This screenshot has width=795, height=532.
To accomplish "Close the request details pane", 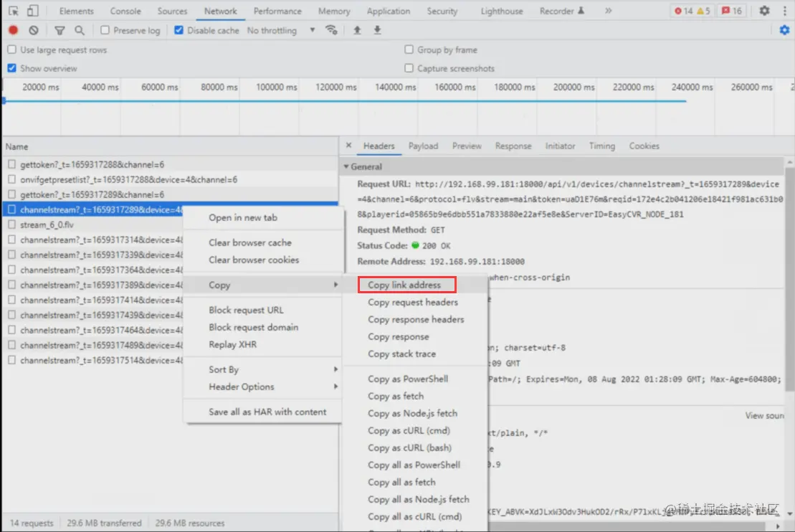I will (349, 146).
